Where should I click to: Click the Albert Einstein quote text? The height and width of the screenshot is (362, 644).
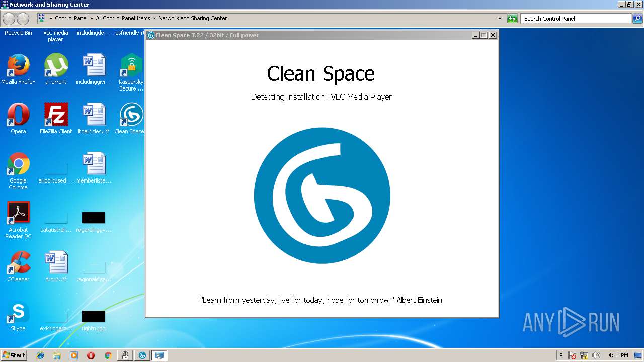click(x=321, y=300)
